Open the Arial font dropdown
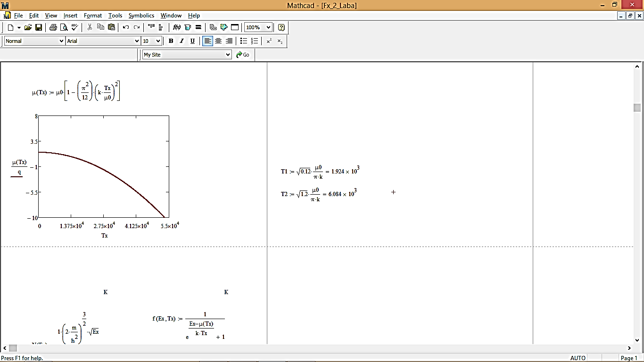 (137, 41)
